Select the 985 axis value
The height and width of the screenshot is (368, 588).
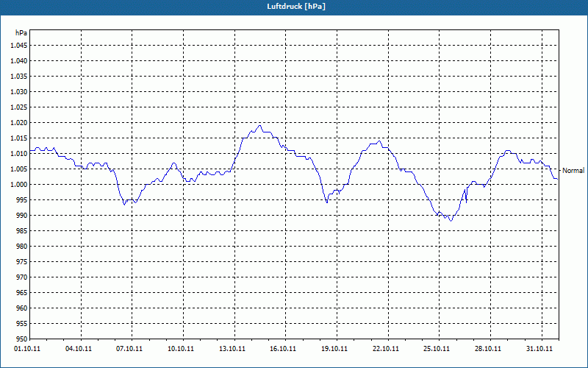tap(22, 231)
